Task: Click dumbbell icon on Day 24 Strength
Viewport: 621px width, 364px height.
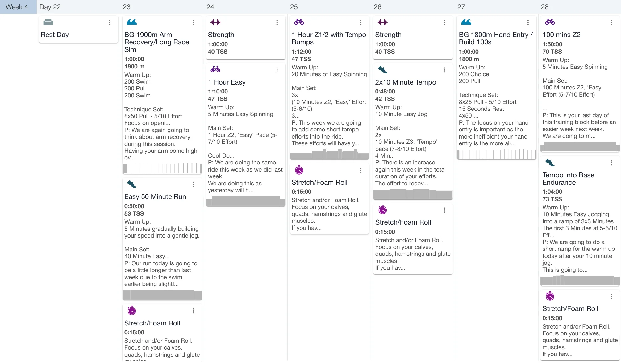Action: click(x=215, y=22)
